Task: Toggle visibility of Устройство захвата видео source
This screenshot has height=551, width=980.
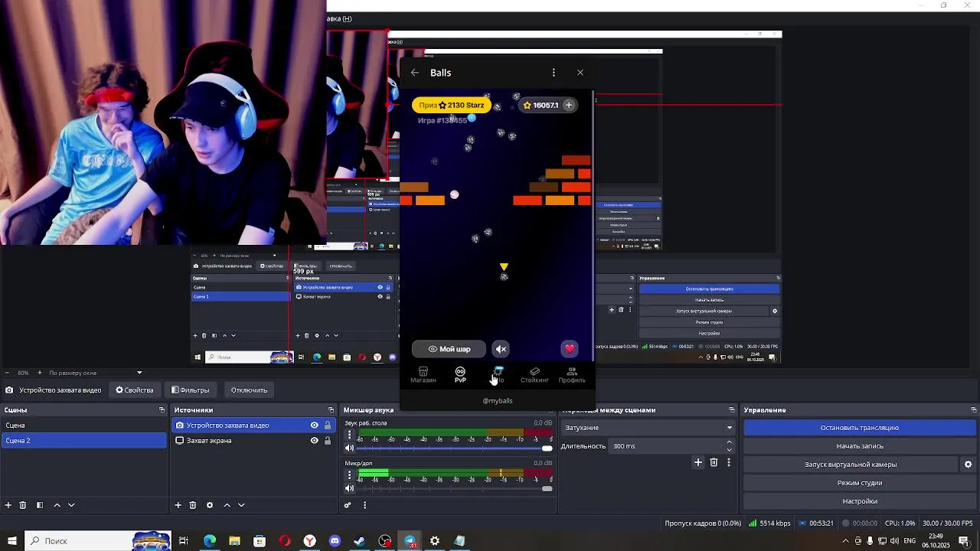Action: point(314,425)
